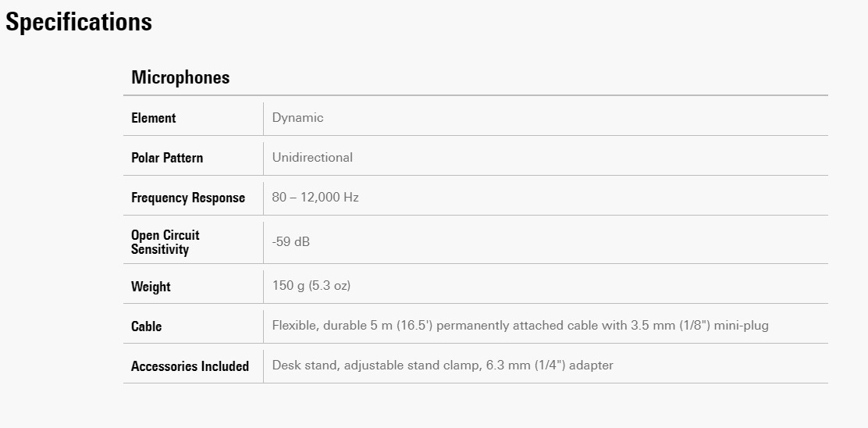Viewport: 868px width, 428px height.
Task: Click the Specifications page heading
Action: (79, 22)
